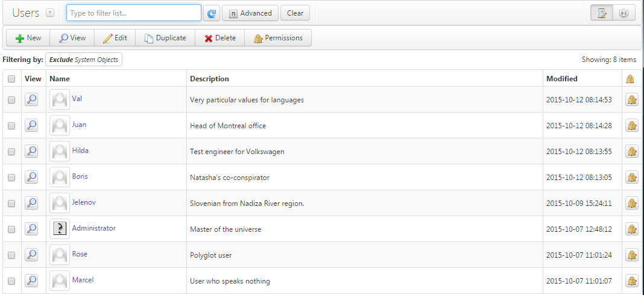Click the Delete toolbar button
The height and width of the screenshot is (295, 644).
click(219, 38)
